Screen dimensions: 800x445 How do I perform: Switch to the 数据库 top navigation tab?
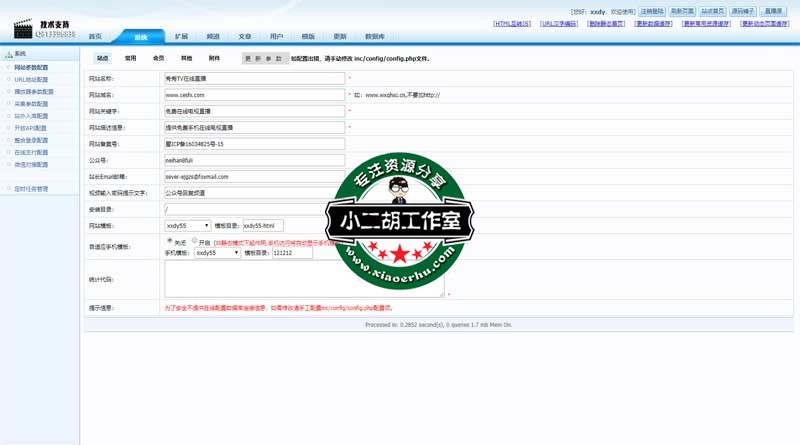pos(374,37)
